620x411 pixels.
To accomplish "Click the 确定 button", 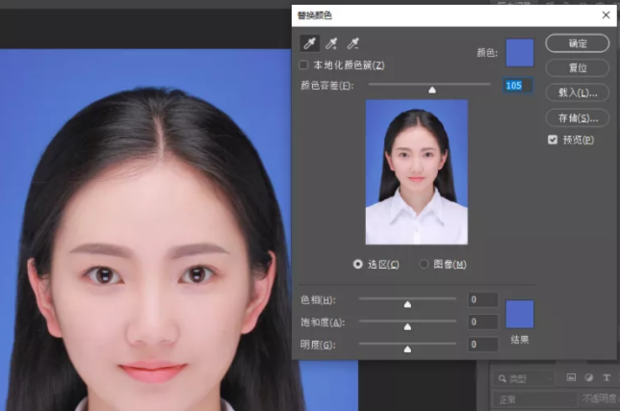I will tap(577, 44).
